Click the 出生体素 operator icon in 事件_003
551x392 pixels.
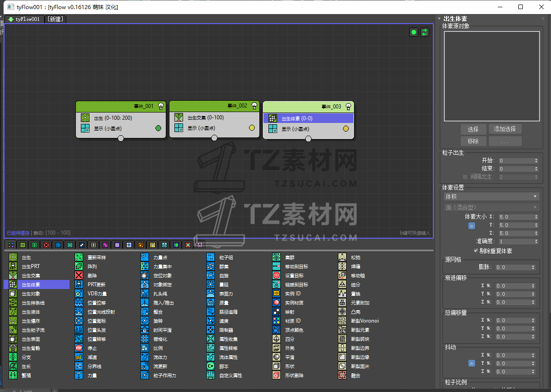(273, 118)
